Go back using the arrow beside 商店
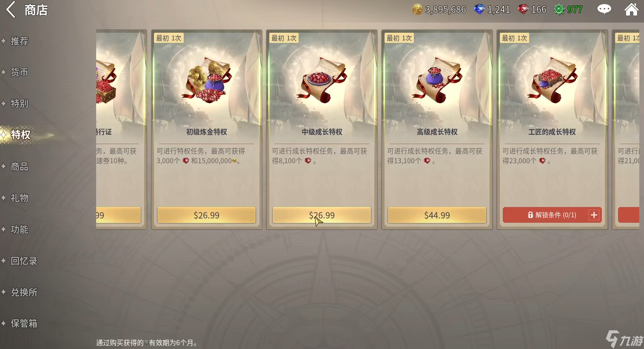 click(x=11, y=9)
